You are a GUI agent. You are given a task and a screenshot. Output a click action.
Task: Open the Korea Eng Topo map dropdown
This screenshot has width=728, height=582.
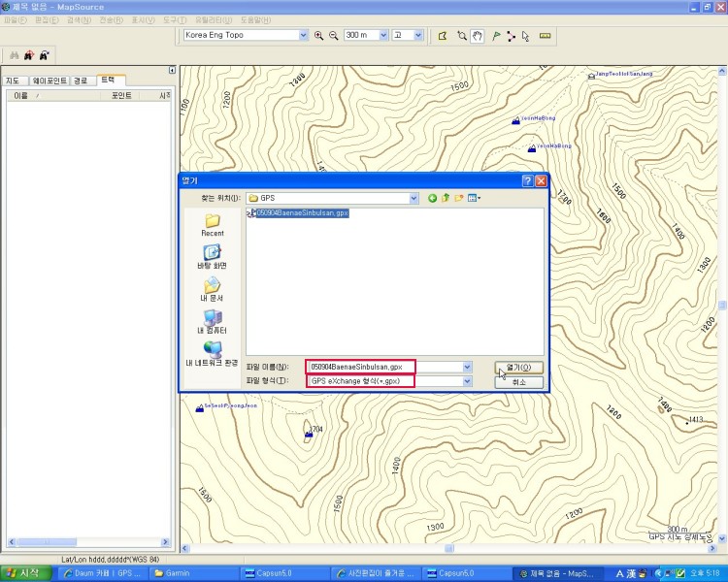pyautogui.click(x=303, y=35)
